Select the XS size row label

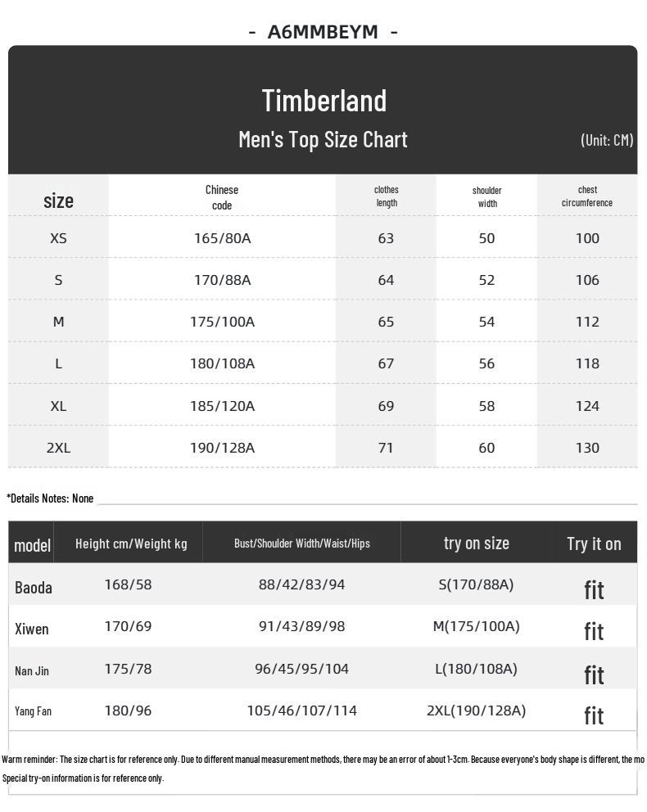click(58, 238)
